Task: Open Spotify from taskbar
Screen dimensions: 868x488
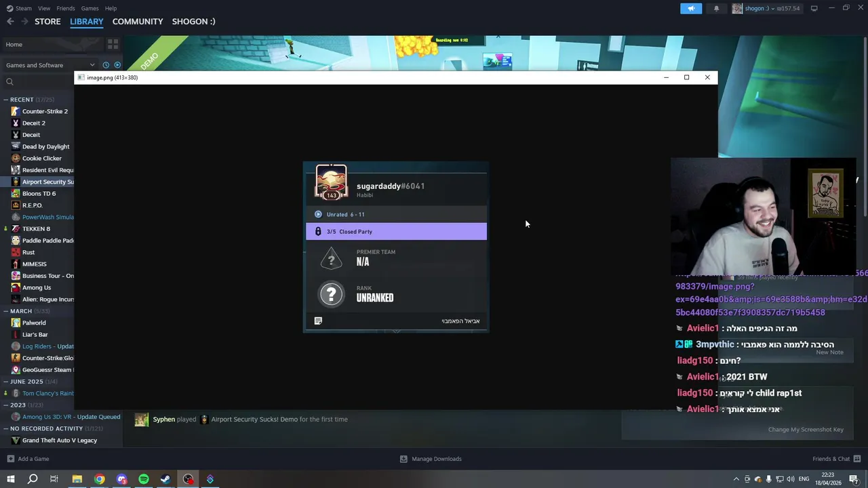Action: pyautogui.click(x=144, y=479)
